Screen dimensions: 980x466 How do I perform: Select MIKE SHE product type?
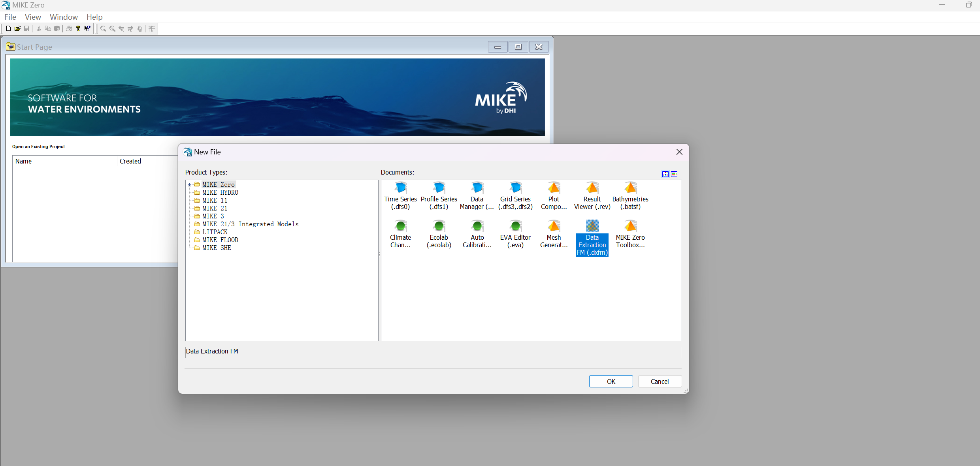[217, 248]
